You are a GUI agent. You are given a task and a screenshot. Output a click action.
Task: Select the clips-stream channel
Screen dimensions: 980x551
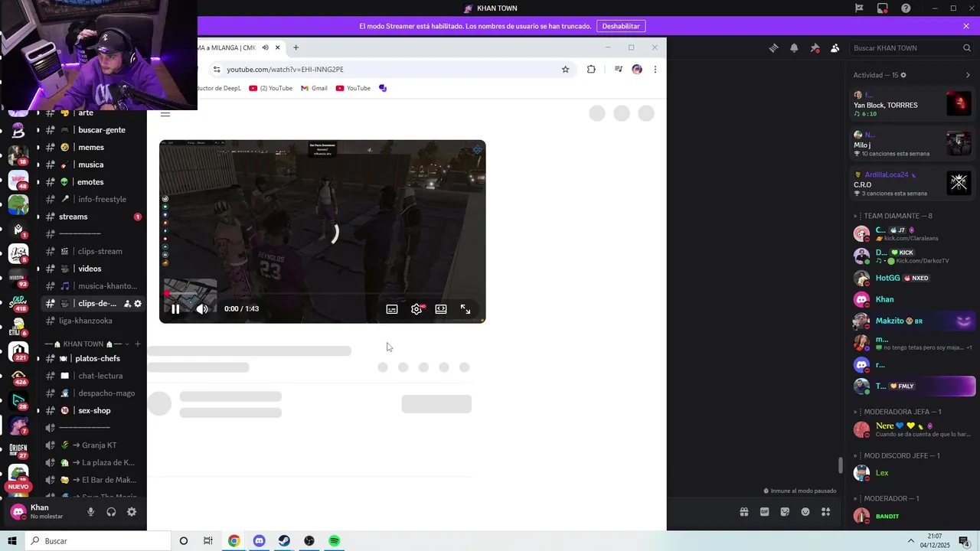[92, 251]
